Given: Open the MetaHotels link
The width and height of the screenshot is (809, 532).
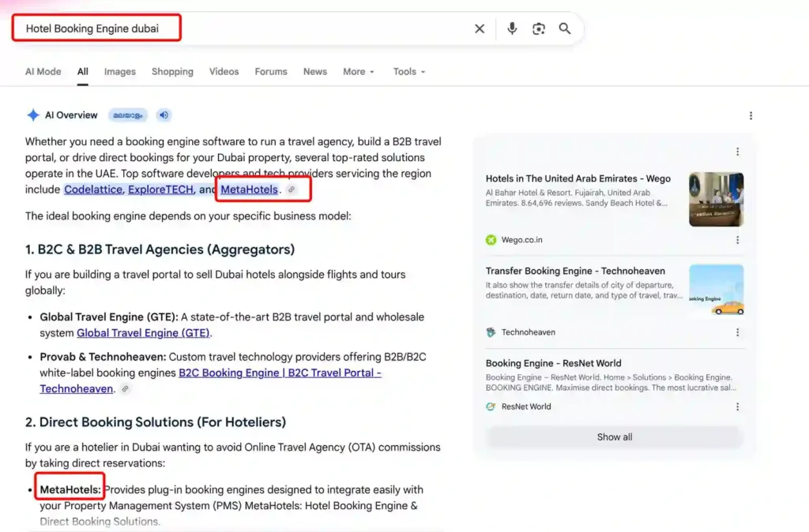Looking at the screenshot, I should click(249, 189).
